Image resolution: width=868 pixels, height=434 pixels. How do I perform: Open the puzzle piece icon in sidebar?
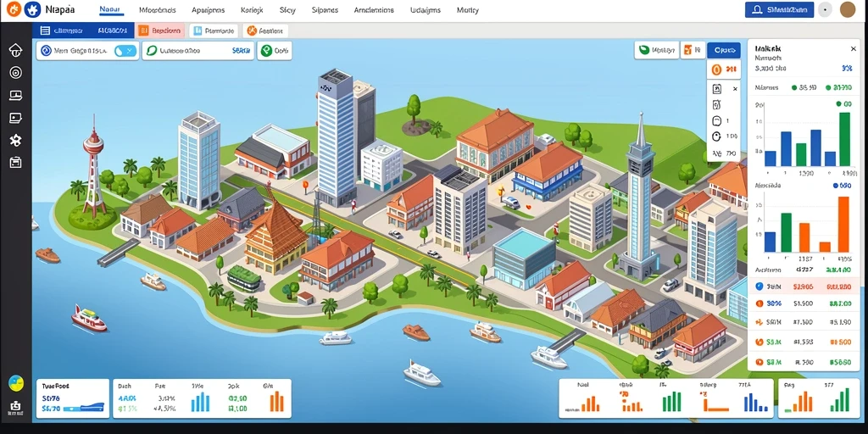point(15,140)
